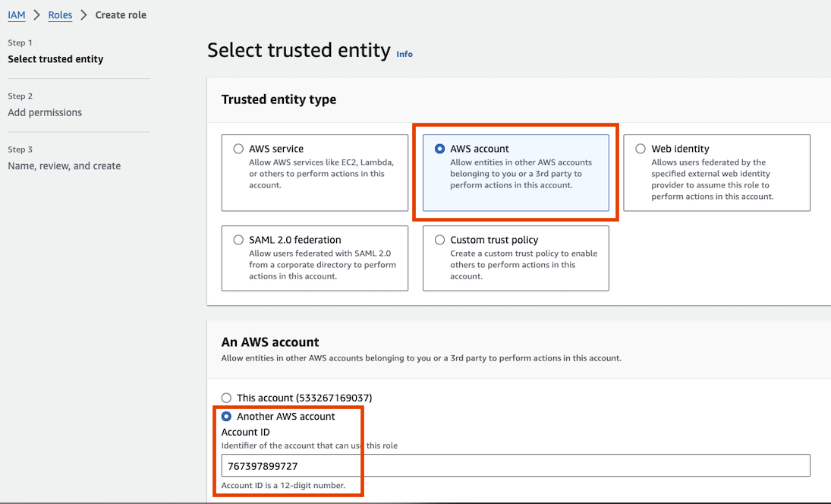Open the IAM breadcrumb link
831x504 pixels.
pyautogui.click(x=17, y=15)
